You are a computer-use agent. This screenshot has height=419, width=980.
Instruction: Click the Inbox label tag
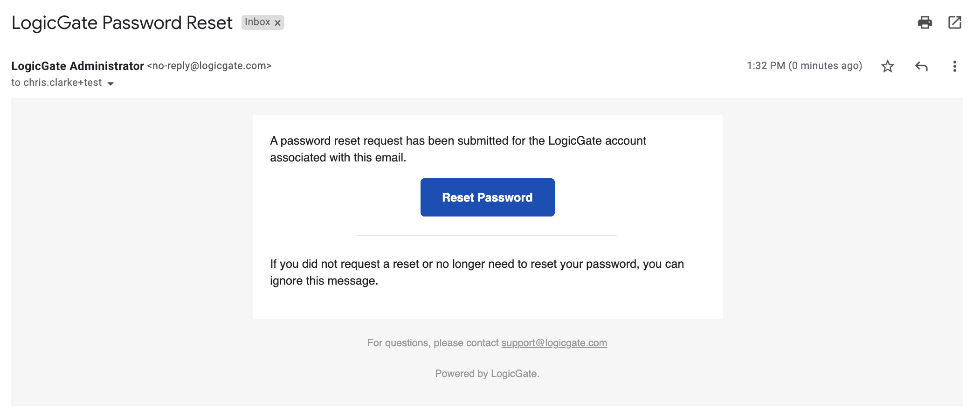coord(257,22)
